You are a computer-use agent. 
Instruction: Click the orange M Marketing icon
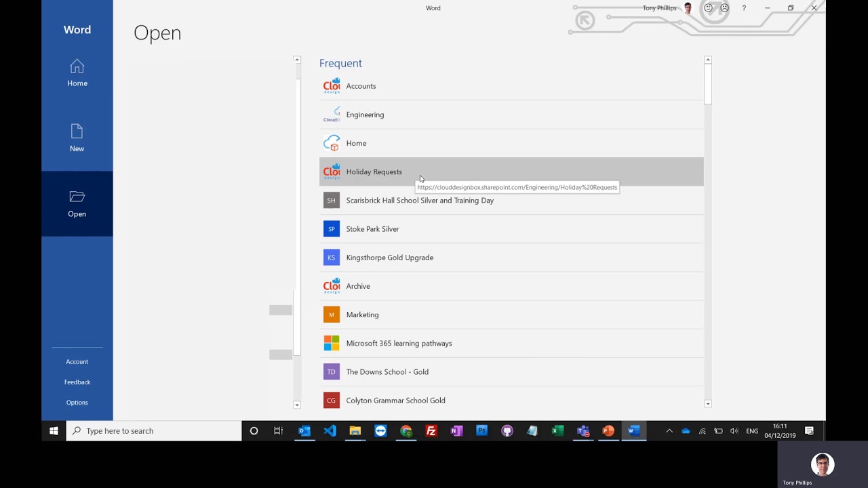tap(331, 314)
